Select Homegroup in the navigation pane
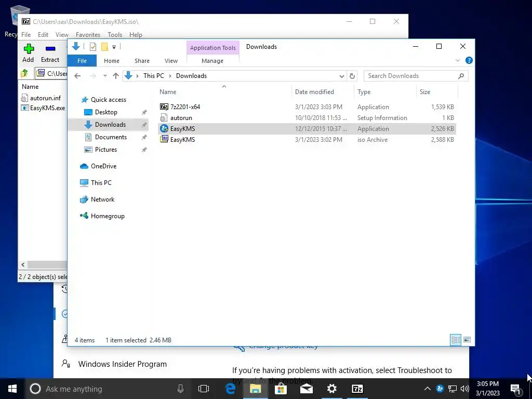This screenshot has width=532, height=399. 102,216
